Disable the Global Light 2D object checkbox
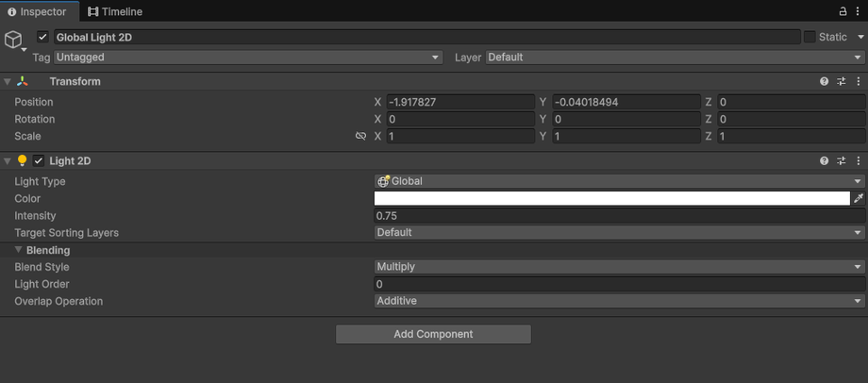This screenshot has width=868, height=383. [x=42, y=37]
